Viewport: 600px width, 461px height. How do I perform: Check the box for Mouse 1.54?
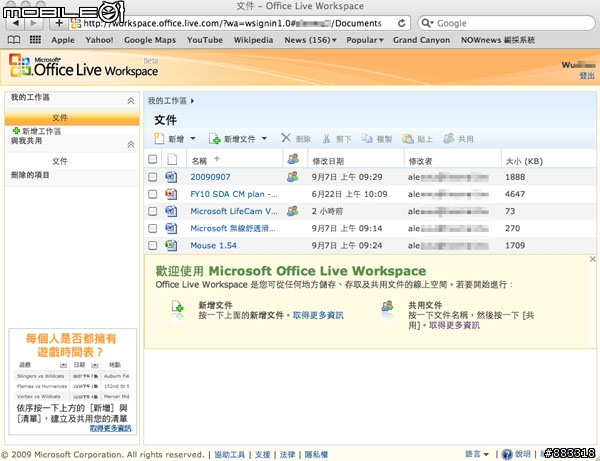pyautogui.click(x=152, y=245)
